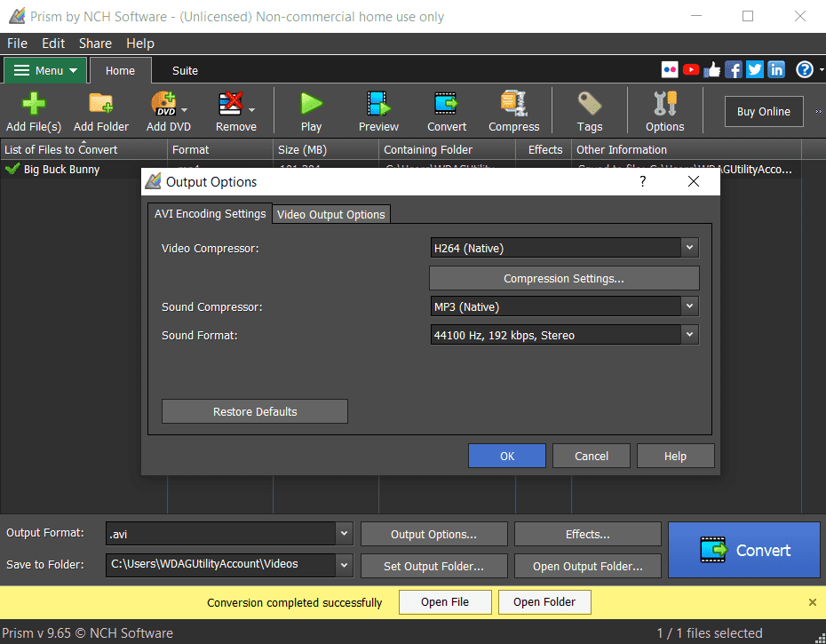Open the Edit menu
The width and height of the screenshot is (826, 644).
53,44
